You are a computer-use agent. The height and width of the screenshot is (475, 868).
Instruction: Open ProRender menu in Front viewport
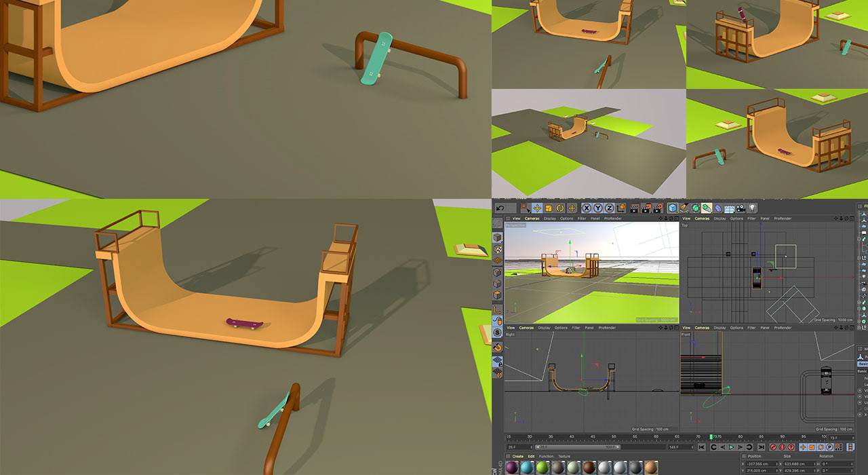click(783, 328)
